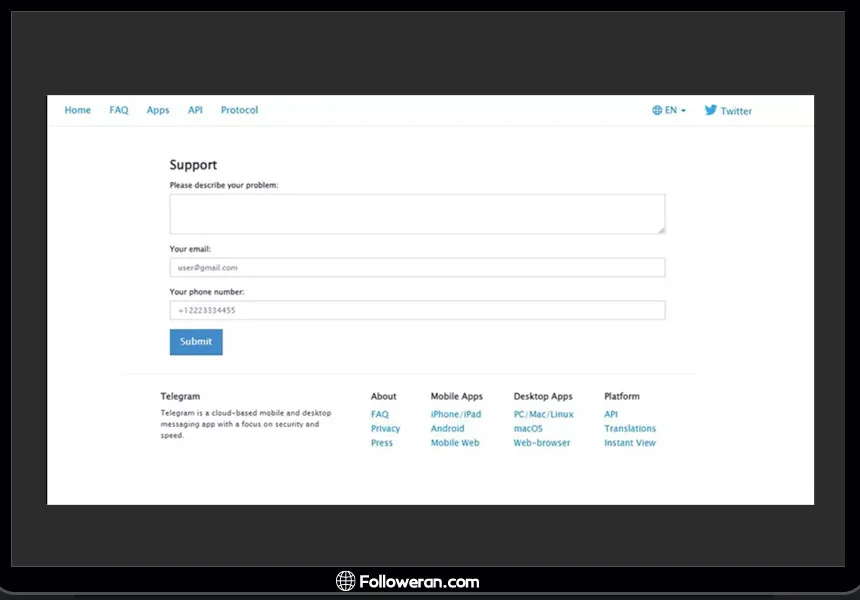Viewport: 860px width, 600px height.
Task: Open the PC/Mac/Linux desktop app link
Action: 544,414
